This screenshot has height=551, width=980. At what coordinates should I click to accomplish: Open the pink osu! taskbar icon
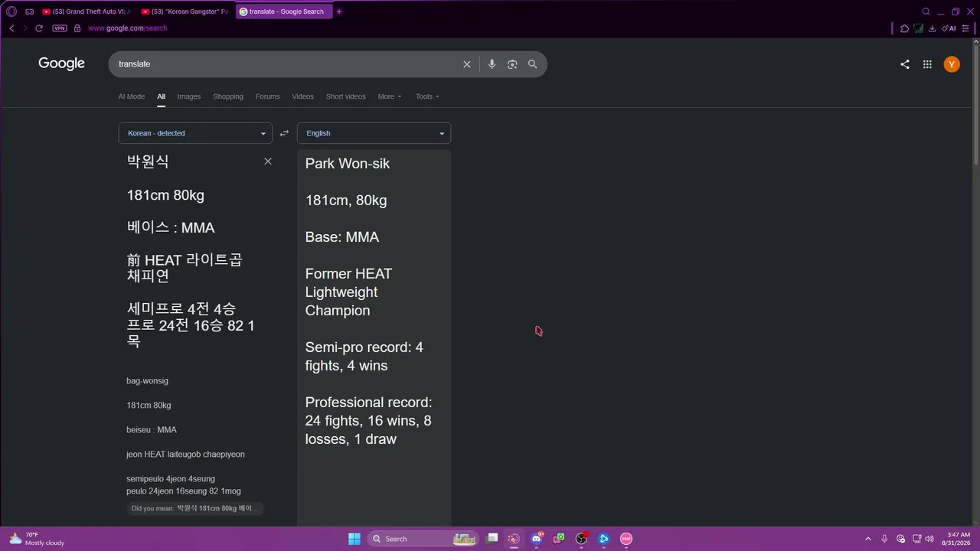pyautogui.click(x=626, y=539)
